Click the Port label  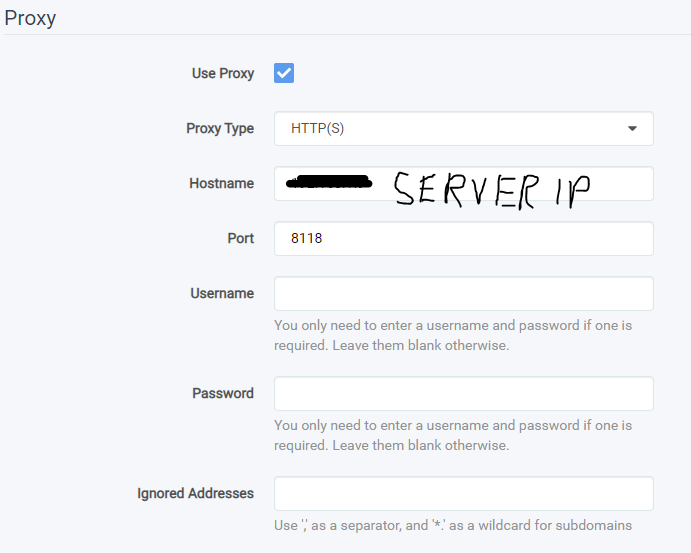241,238
